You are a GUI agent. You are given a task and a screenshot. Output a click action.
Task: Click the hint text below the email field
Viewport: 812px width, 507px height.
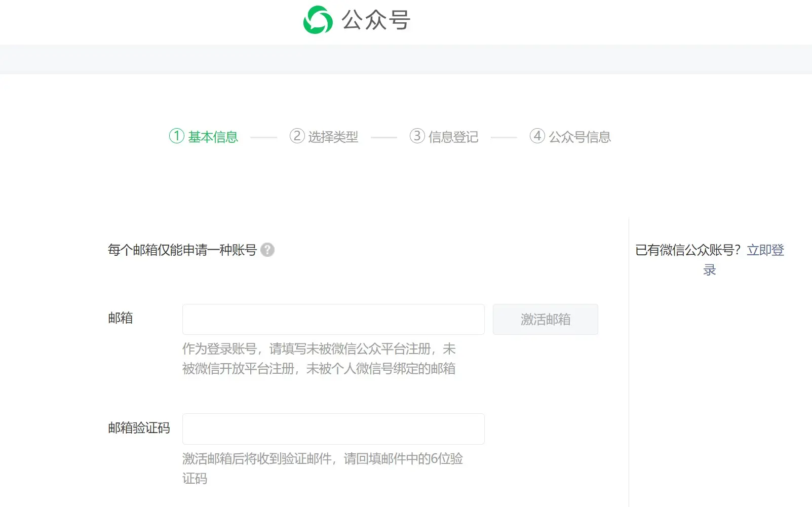click(319, 359)
